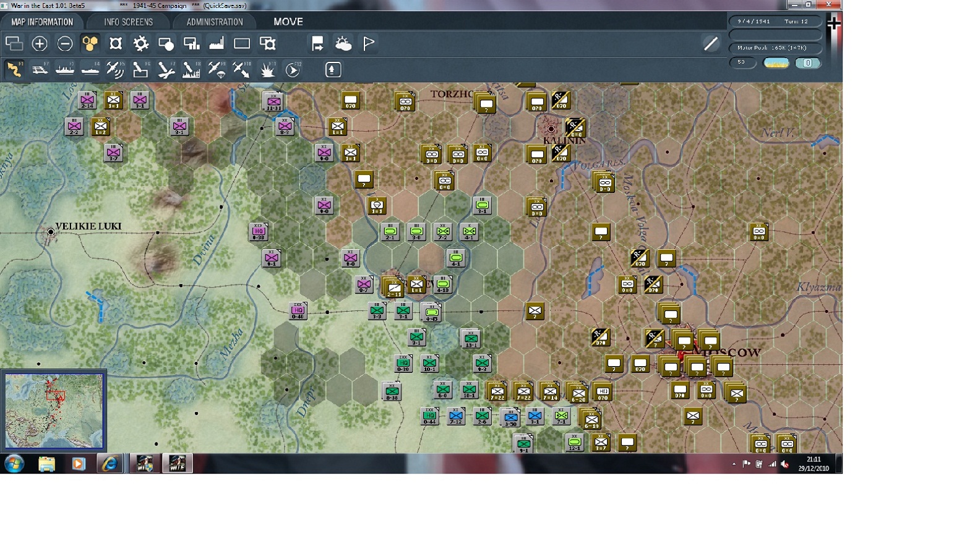Click the pill showing 50
The height and width of the screenshot is (551, 980).
click(743, 62)
